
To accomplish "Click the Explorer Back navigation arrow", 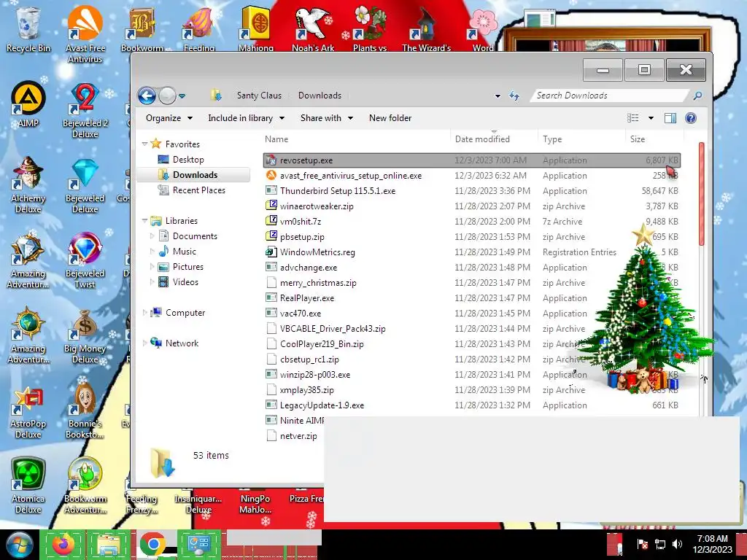I will [x=147, y=96].
